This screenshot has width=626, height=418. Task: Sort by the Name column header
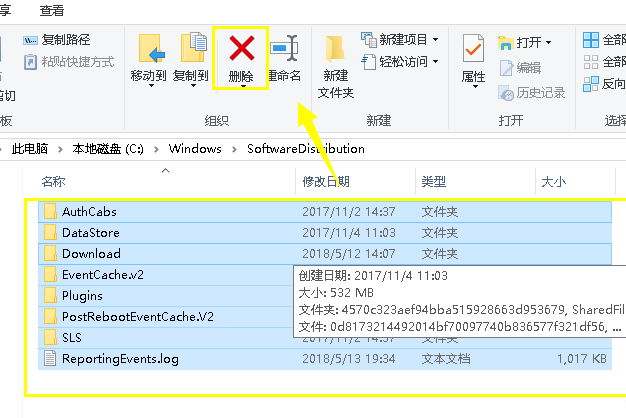[x=54, y=182]
